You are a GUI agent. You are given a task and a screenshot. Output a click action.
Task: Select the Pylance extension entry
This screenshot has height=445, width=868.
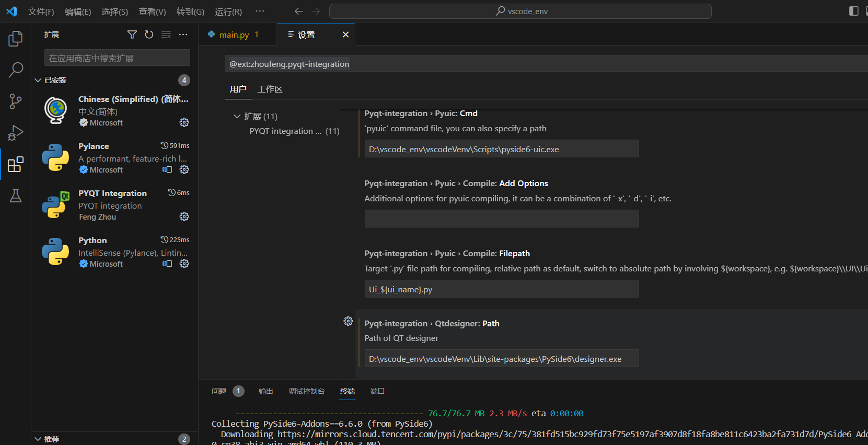115,157
